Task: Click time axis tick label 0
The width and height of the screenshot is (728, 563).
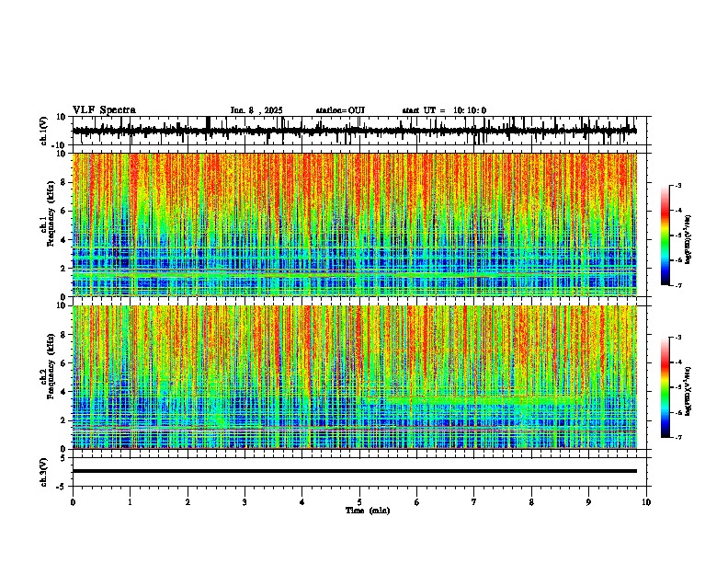Action: (73, 502)
